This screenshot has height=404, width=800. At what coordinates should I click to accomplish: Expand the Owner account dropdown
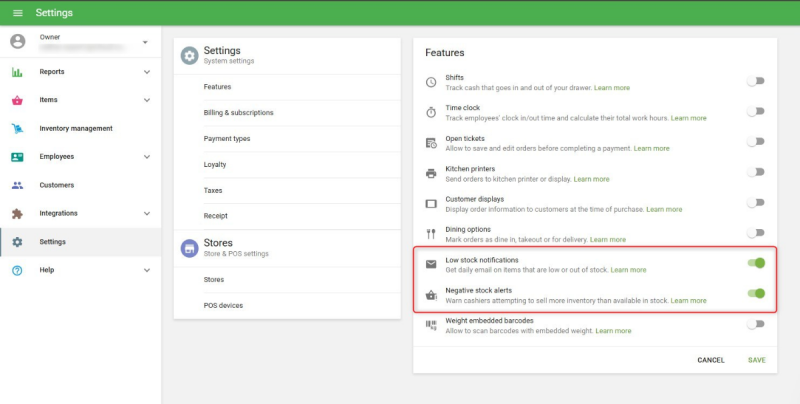[146, 42]
